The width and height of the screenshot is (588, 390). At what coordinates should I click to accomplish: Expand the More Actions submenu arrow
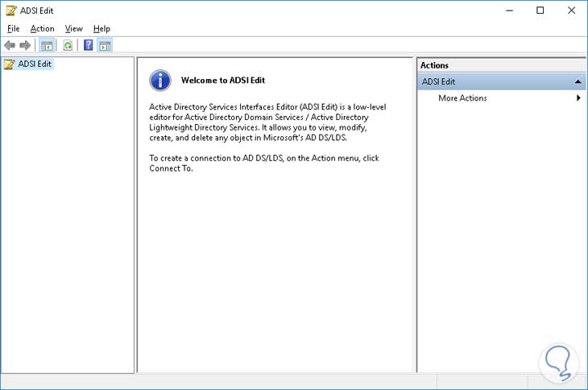[x=578, y=97]
